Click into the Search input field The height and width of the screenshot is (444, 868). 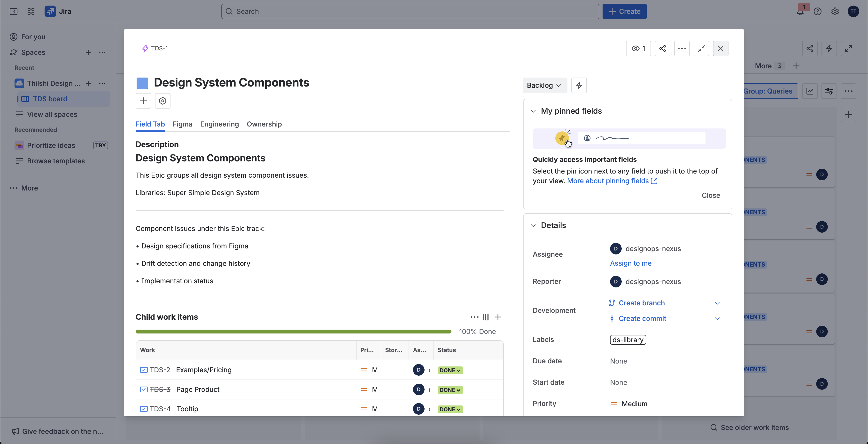(410, 11)
